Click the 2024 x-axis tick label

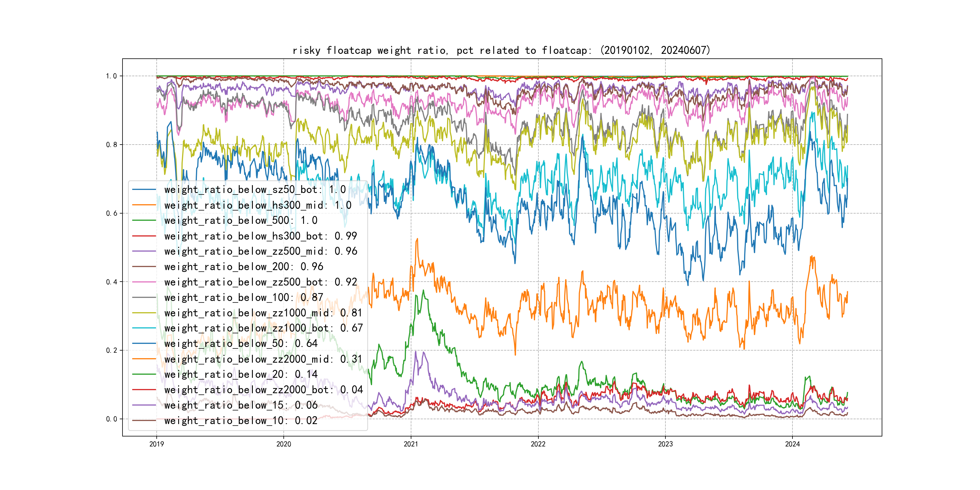pos(792,444)
